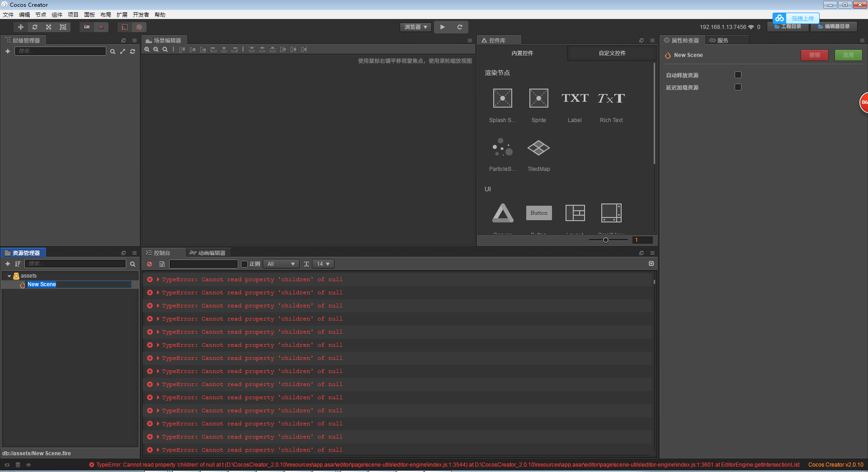Zoom out the scene editor view
This screenshot has width=868, height=472.
[156, 49]
